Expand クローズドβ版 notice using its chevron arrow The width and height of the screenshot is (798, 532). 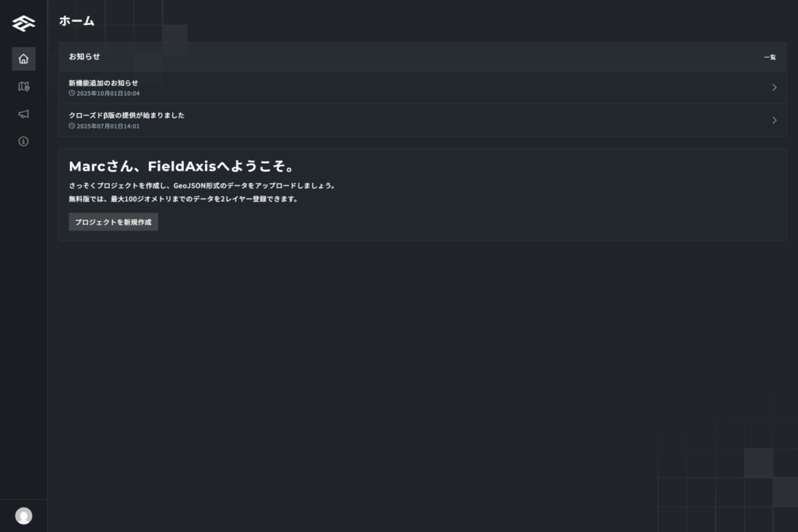774,120
